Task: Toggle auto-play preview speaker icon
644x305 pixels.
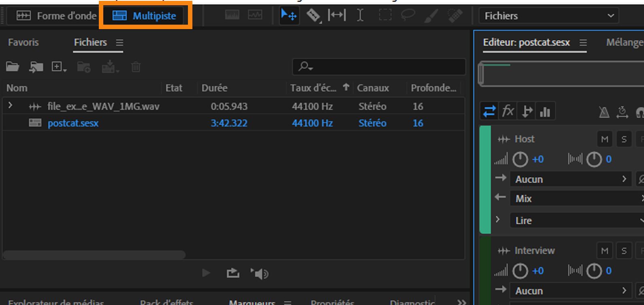Action: click(259, 274)
